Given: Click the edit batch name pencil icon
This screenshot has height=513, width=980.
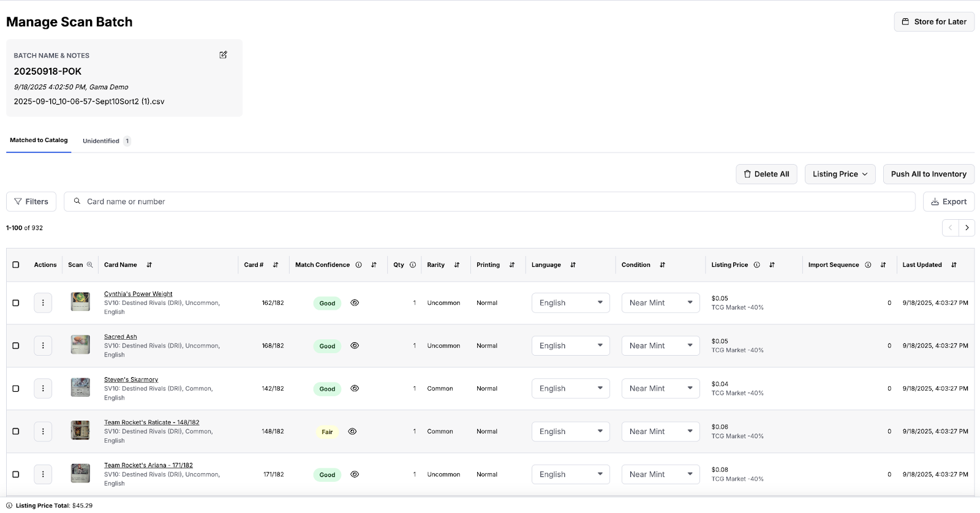Looking at the screenshot, I should coord(223,55).
